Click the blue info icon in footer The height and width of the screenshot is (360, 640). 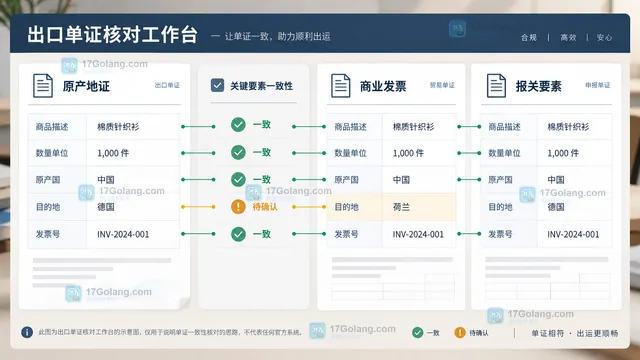[27, 332]
